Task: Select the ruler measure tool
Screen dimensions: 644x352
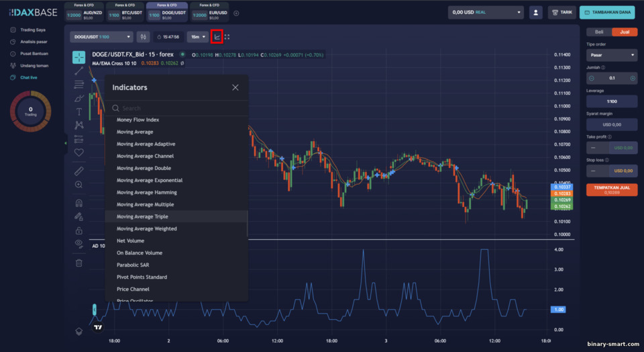Action: [x=79, y=171]
